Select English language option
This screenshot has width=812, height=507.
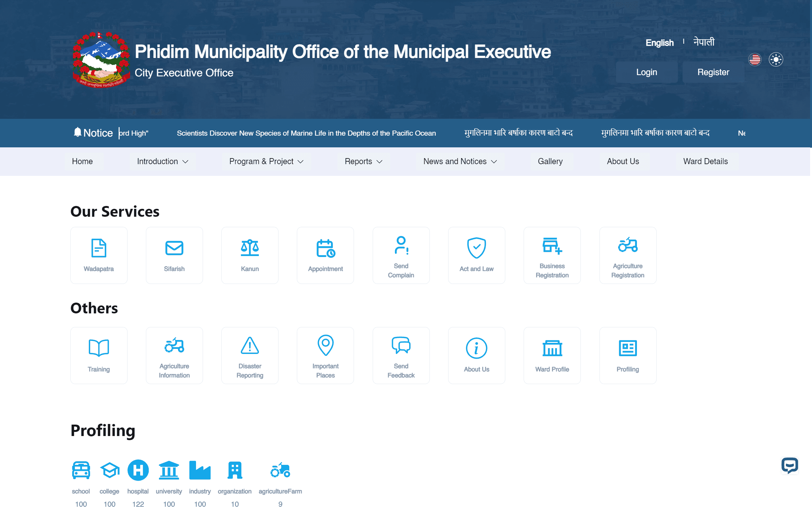point(659,43)
